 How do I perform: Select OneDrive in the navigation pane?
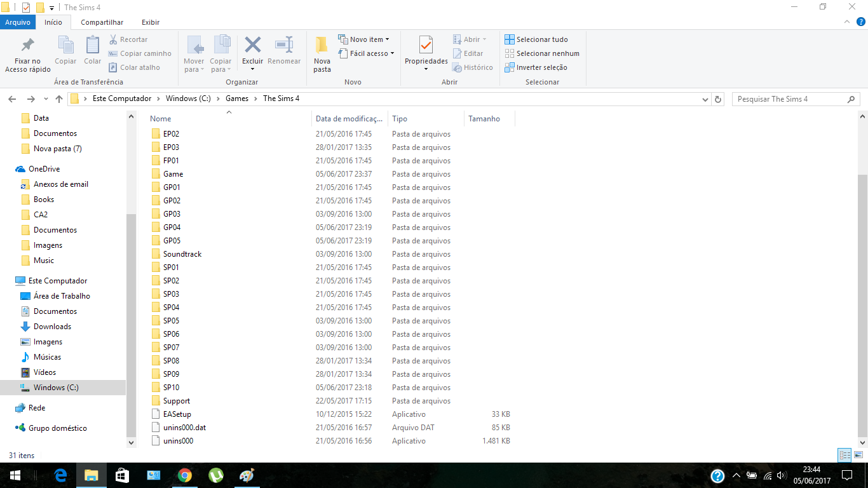44,169
